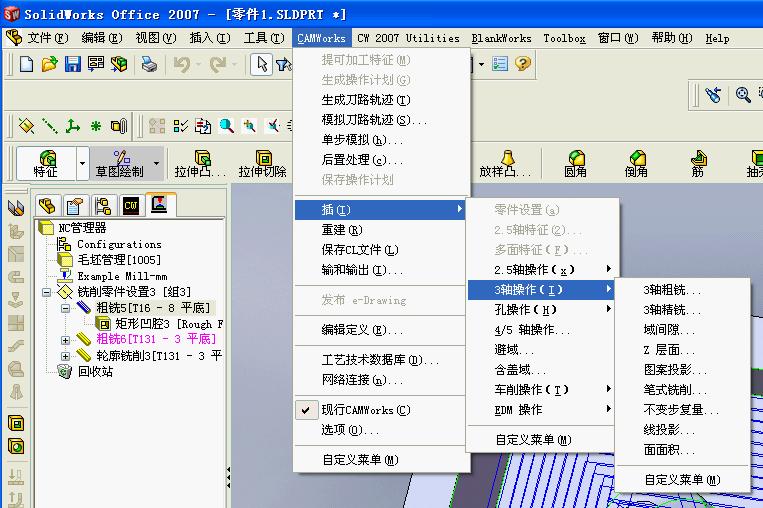Choose 生成刀路轨迹 from CAMWorks menu
Screen dimensions: 763x508
[382, 100]
